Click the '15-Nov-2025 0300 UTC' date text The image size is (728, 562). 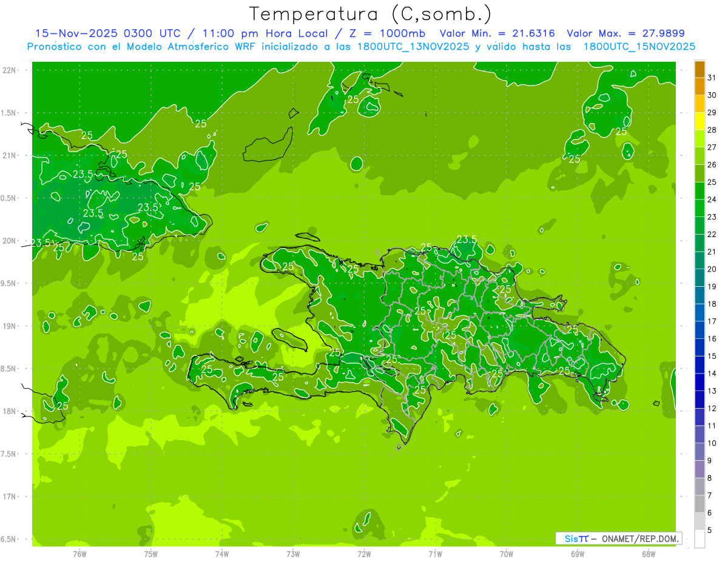coord(108,33)
